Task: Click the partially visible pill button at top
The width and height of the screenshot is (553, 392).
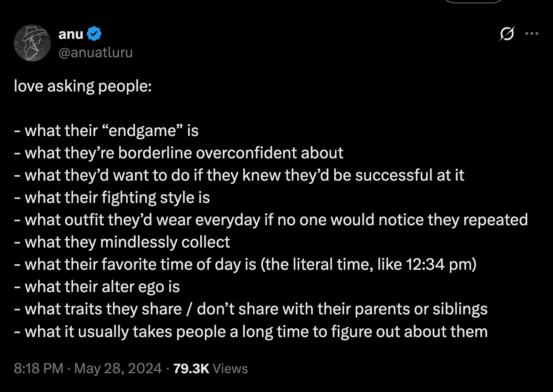Action: [x=473, y=1]
